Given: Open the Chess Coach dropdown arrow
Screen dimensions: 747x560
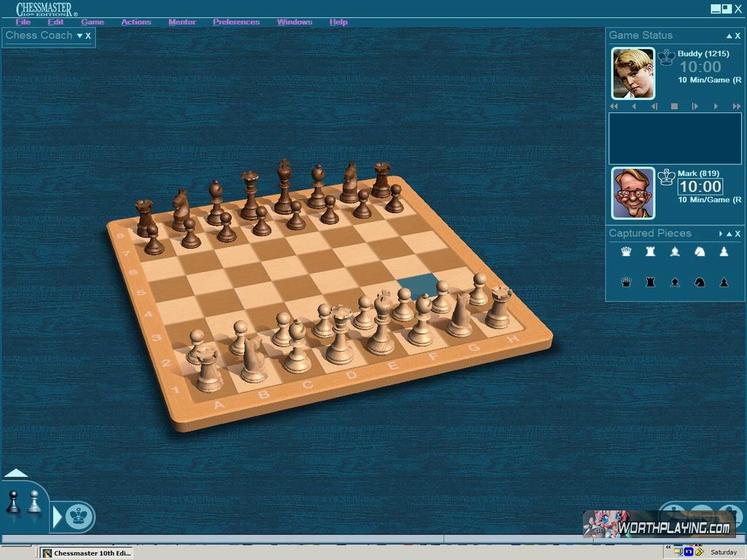Looking at the screenshot, I should 80,36.
